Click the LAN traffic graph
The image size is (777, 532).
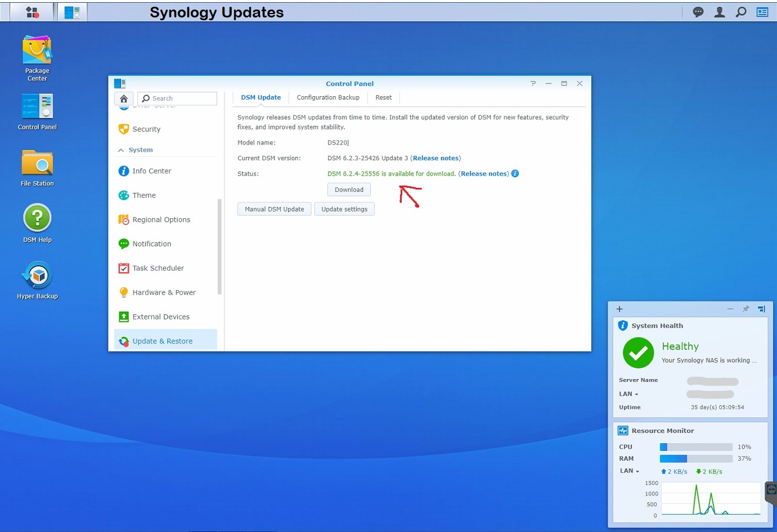pos(711,498)
